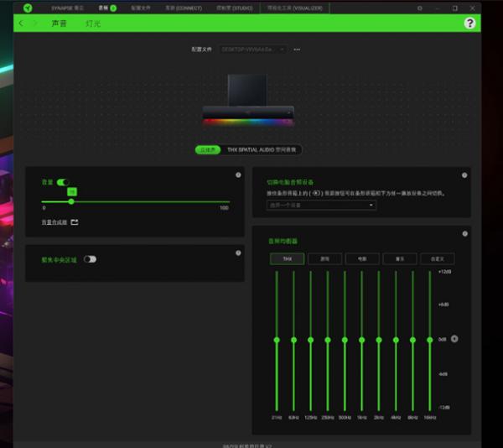Open the volume mixer link
Screen dimensions: 503x448
[x=54, y=222]
